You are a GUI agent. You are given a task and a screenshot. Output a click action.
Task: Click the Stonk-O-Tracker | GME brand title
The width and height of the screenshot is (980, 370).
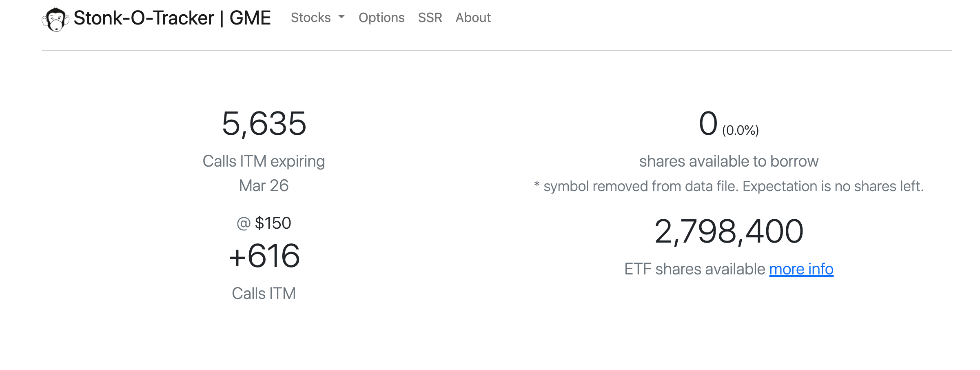[172, 18]
